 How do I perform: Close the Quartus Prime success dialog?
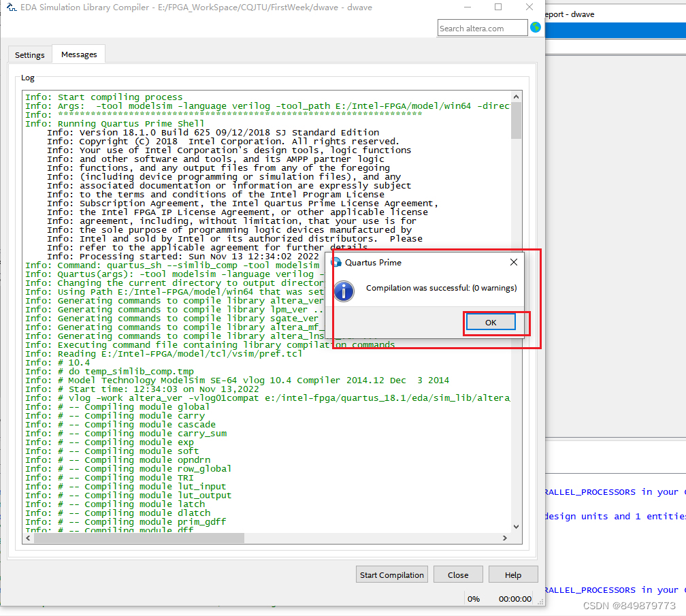pyautogui.click(x=514, y=262)
